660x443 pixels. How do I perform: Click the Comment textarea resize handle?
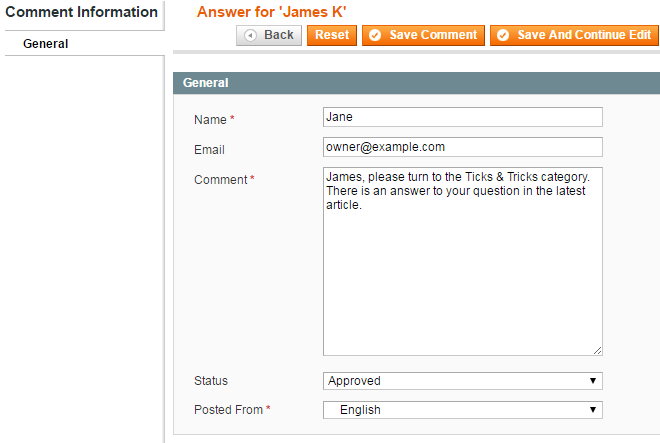597,350
